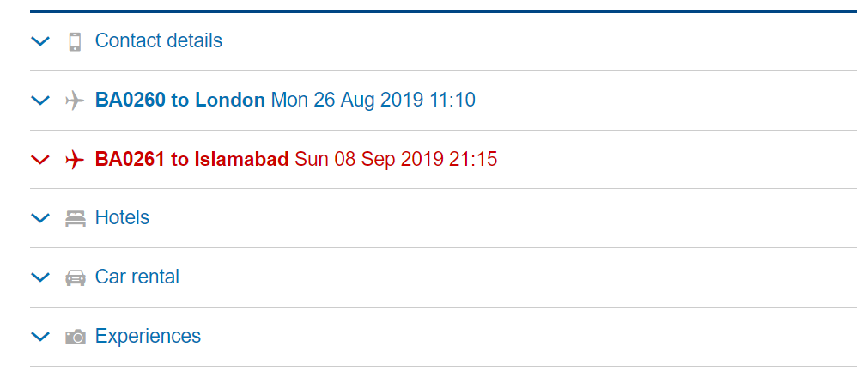This screenshot has height=384, width=868.
Task: Click the mobile phone icon beside Contact details
Action: click(75, 41)
